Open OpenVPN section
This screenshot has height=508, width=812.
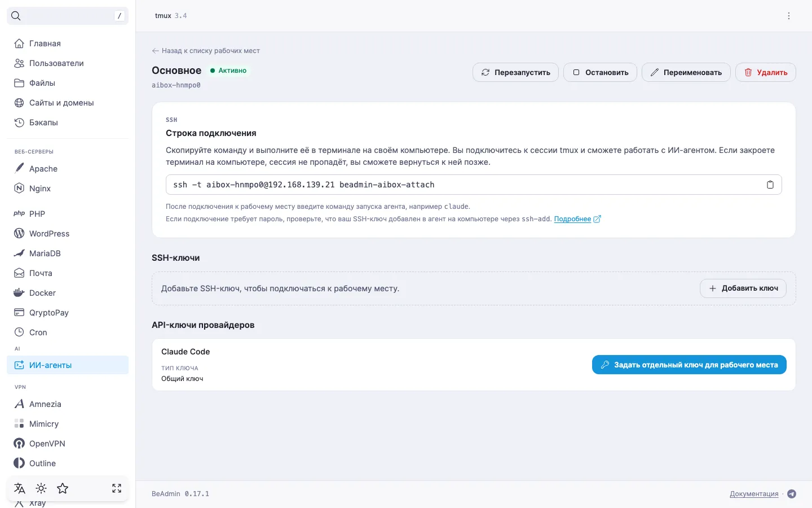click(x=68, y=444)
